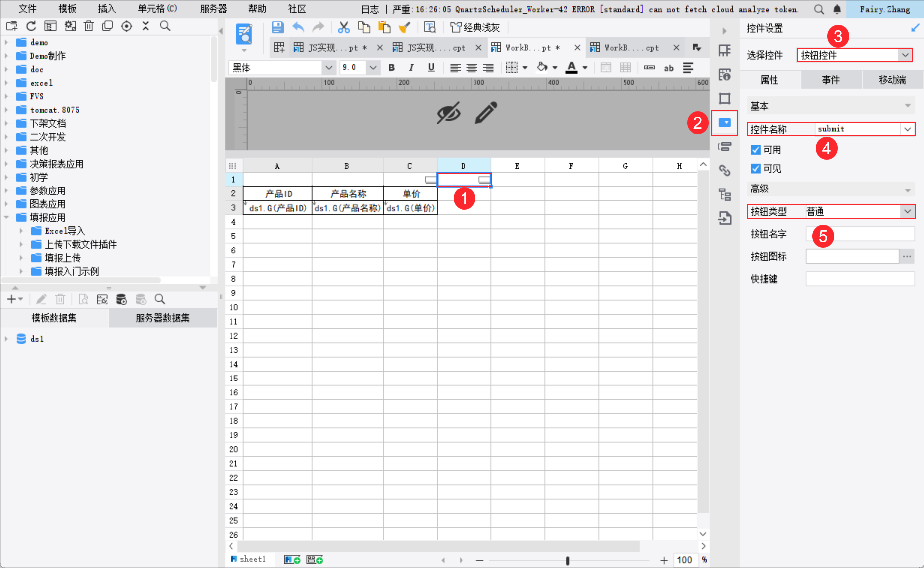Image resolution: width=924 pixels, height=568 pixels.
Task: Align cell text to the left
Action: pyautogui.click(x=455, y=68)
